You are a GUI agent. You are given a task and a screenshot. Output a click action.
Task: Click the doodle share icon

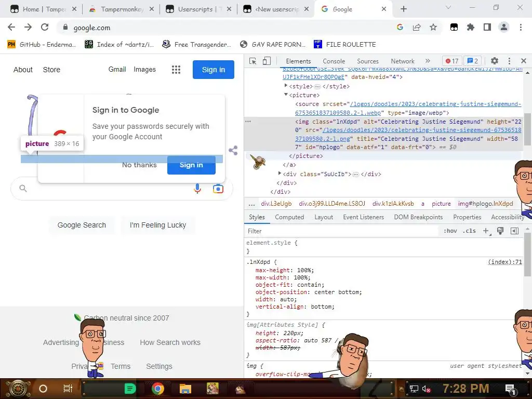[233, 150]
